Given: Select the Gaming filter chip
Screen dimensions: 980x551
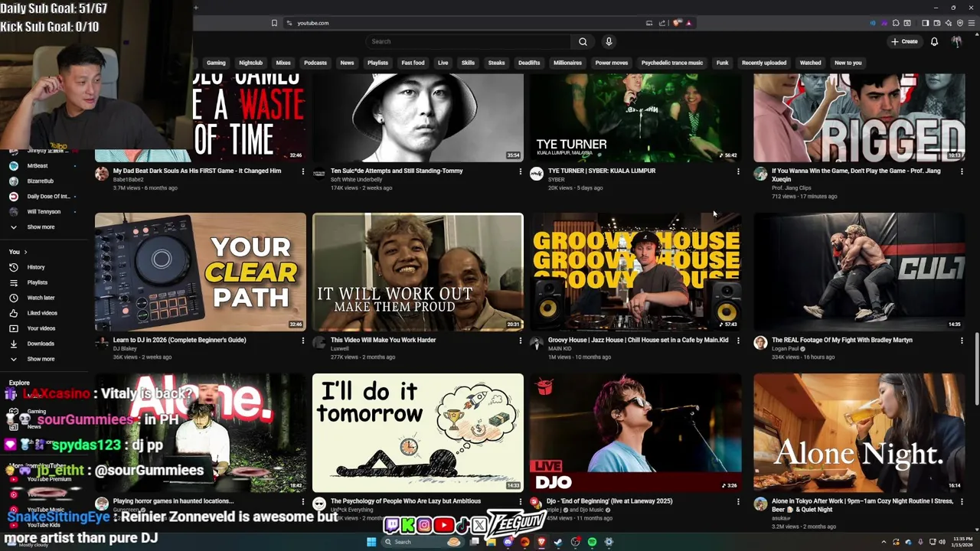Looking at the screenshot, I should [216, 63].
